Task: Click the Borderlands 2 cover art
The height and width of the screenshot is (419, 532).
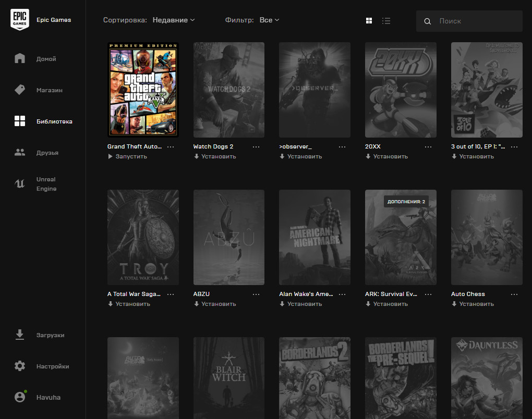Action: (315, 378)
